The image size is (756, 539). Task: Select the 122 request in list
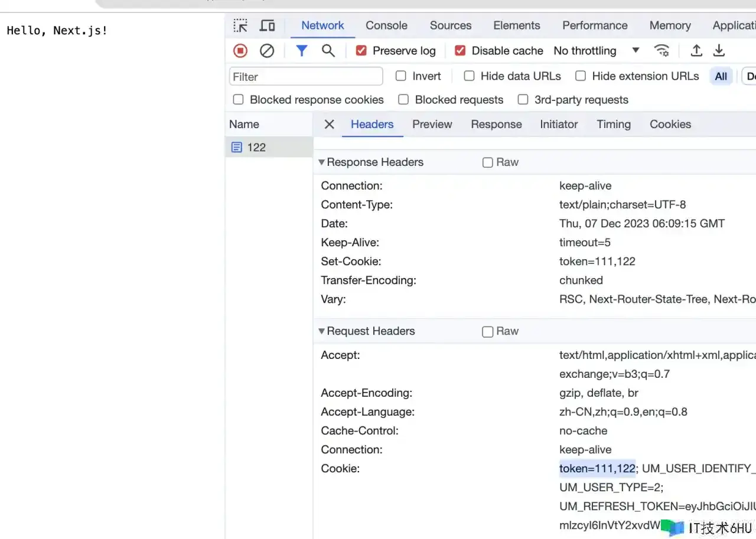click(256, 148)
